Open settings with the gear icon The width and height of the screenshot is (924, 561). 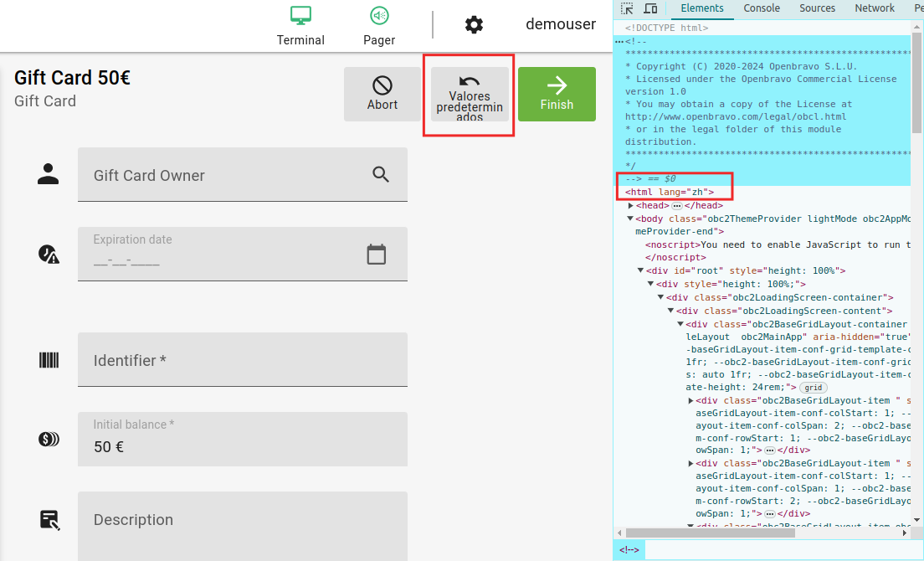[474, 25]
